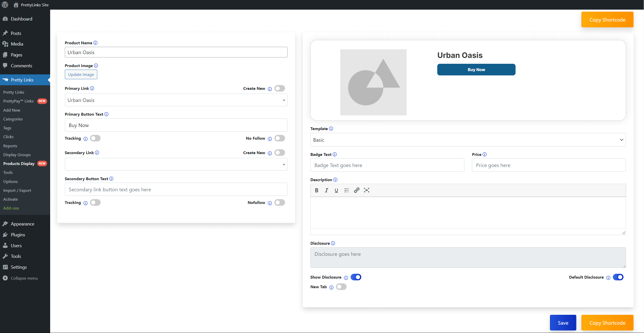Click the Update Image button

click(81, 74)
